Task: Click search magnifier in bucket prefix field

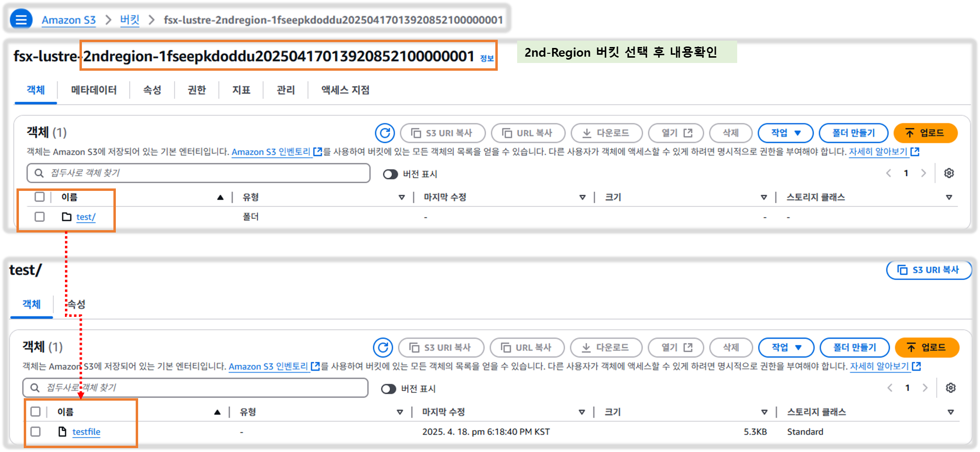Action: [39, 173]
